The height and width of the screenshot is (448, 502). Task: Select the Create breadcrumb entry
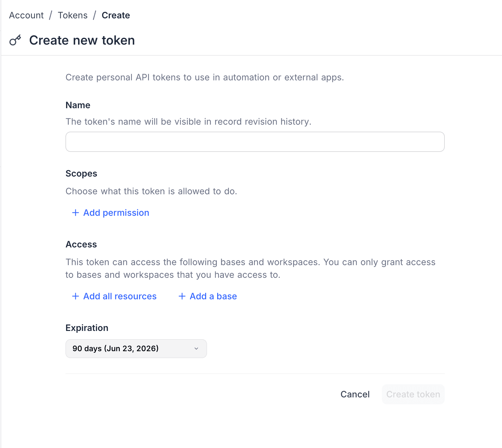(x=116, y=15)
